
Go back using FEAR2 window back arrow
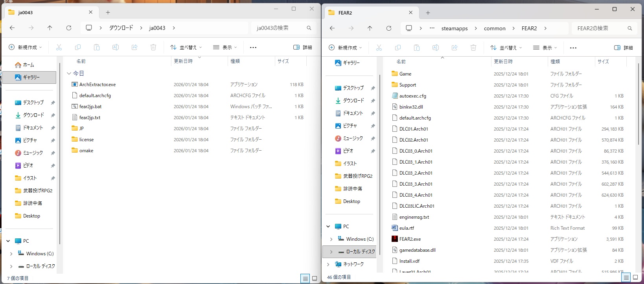click(x=332, y=28)
